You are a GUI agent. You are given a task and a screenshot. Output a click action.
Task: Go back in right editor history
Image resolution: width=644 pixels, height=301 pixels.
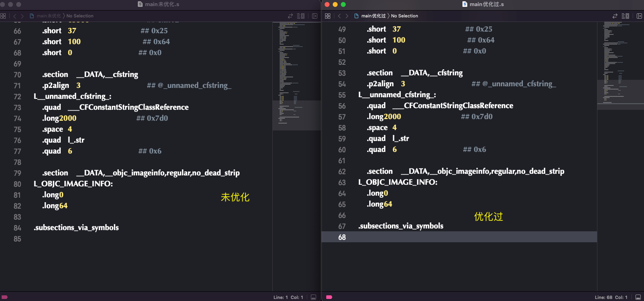[339, 16]
